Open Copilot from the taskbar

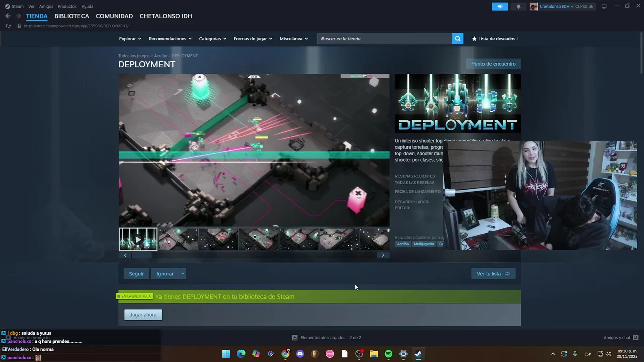(256, 354)
